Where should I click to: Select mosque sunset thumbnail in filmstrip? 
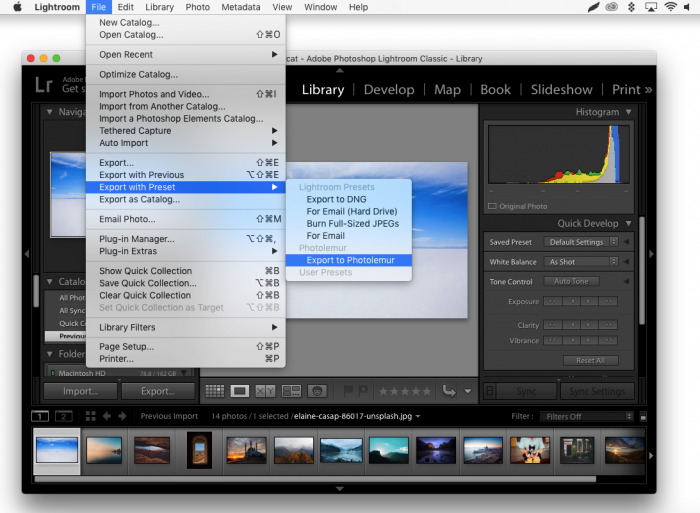(x=246, y=450)
